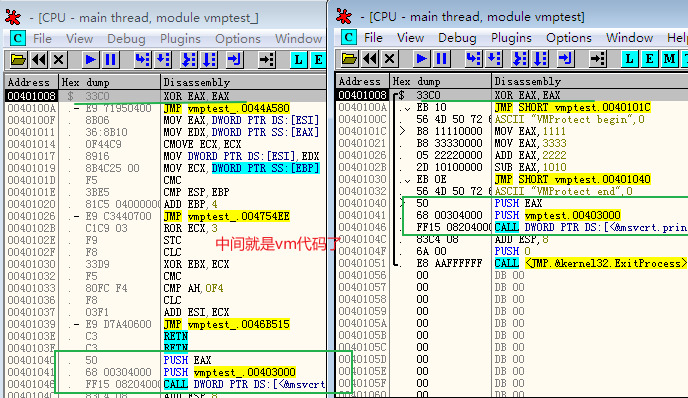Screen dimensions: 688x398
Task: Click Execute till return icon right toolbar
Action: (x=566, y=58)
